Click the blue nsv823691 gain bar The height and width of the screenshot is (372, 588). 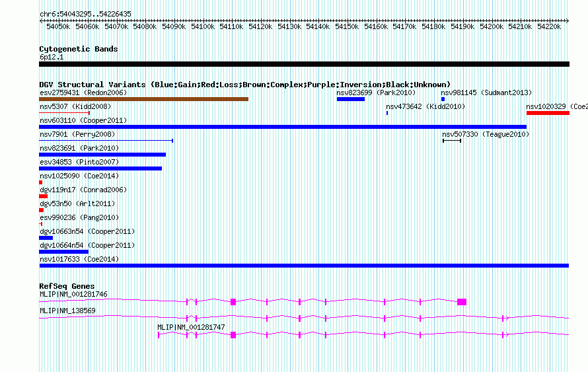pos(102,155)
